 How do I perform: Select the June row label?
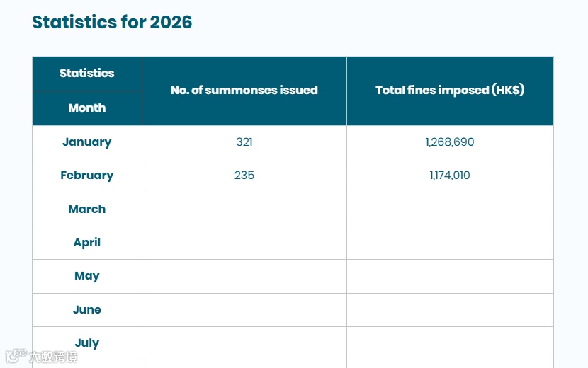click(87, 310)
